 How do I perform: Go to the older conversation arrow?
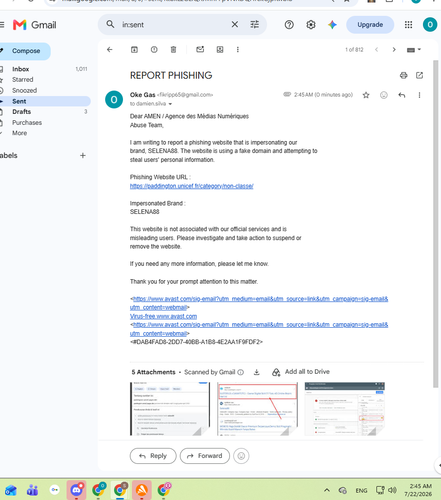394,50
